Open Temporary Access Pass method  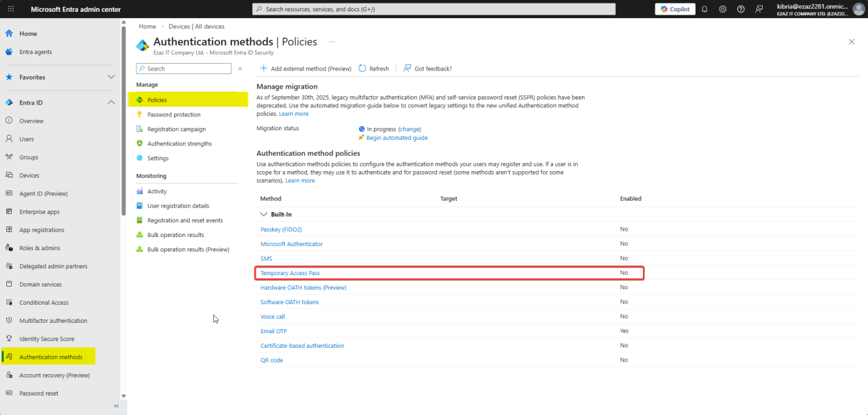(290, 273)
